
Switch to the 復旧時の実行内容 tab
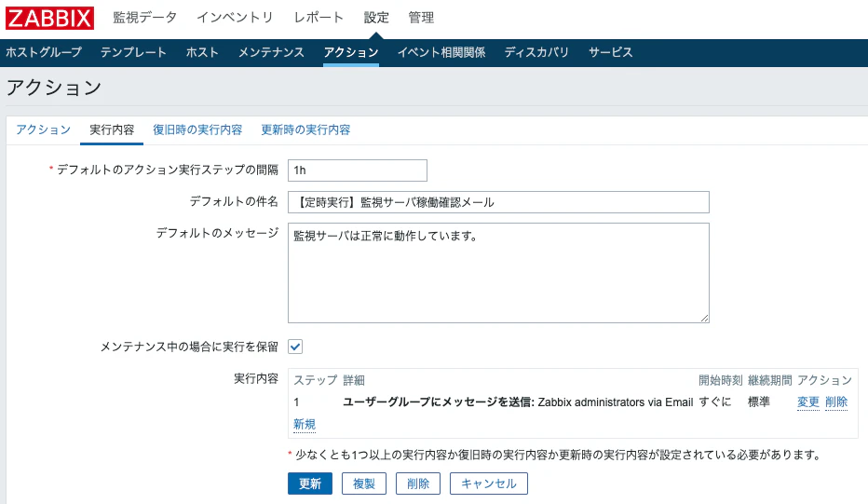click(x=197, y=130)
